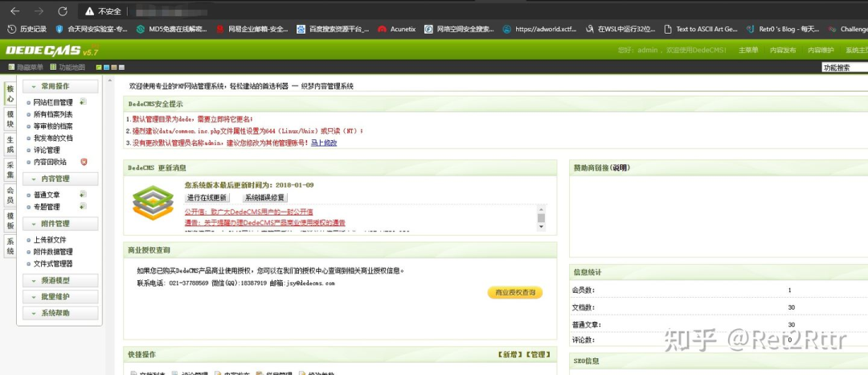The image size is (868, 375).
Task: Open the 网络空间安全搜索 bookmark
Action: (460, 29)
